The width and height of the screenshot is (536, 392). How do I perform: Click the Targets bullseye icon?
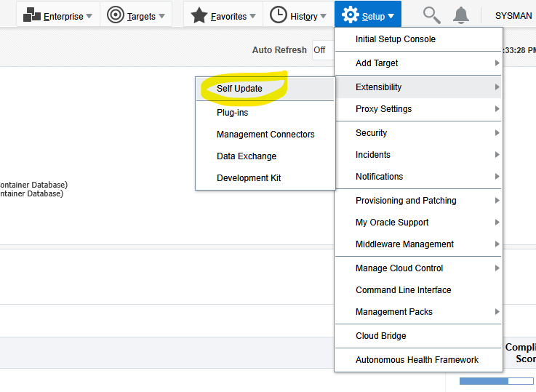click(115, 15)
